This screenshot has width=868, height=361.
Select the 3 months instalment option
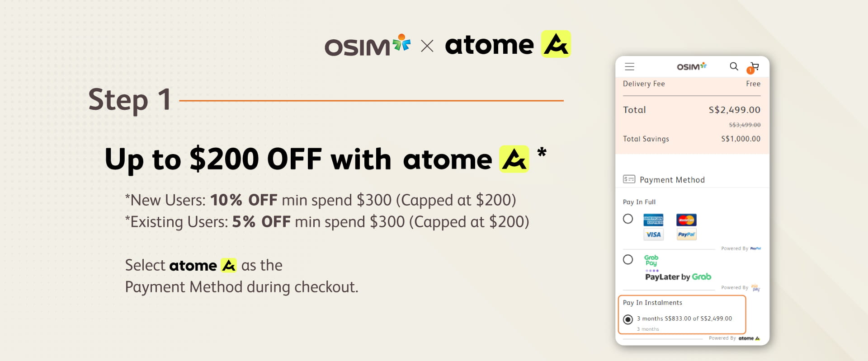[x=629, y=319]
